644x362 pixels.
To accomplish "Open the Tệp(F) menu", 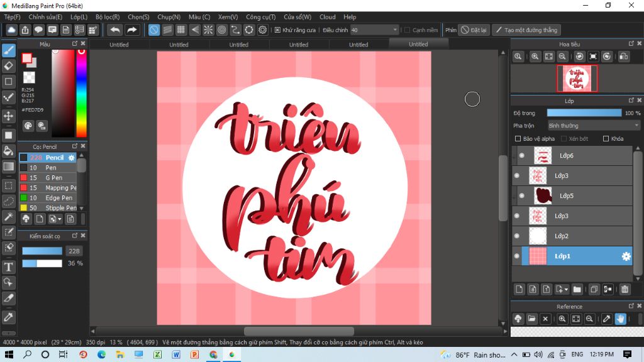I will [13, 17].
